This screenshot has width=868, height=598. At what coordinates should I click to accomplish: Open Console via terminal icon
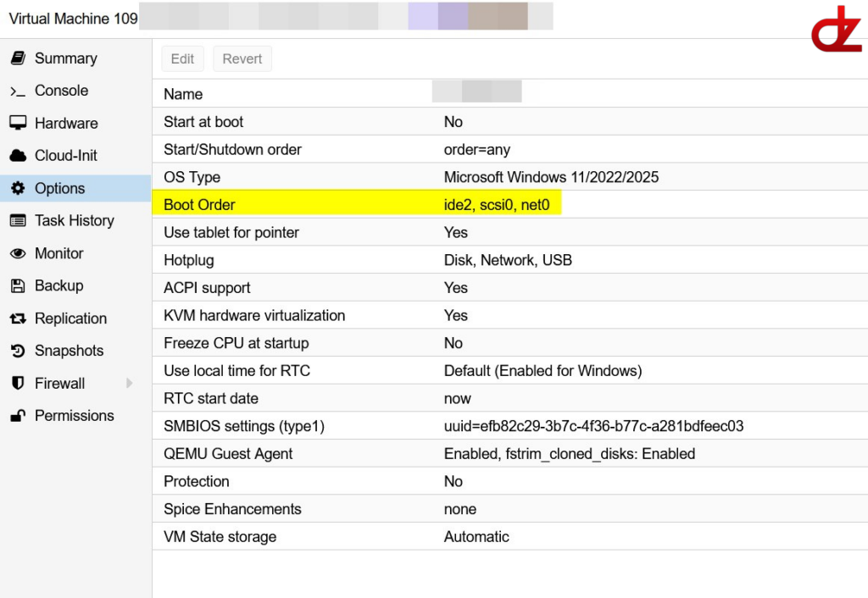[18, 91]
